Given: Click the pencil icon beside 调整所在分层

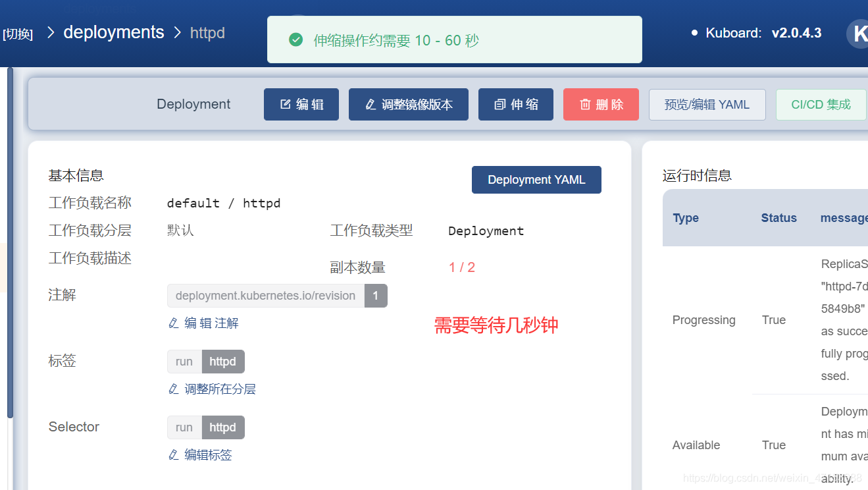Looking at the screenshot, I should [x=174, y=389].
